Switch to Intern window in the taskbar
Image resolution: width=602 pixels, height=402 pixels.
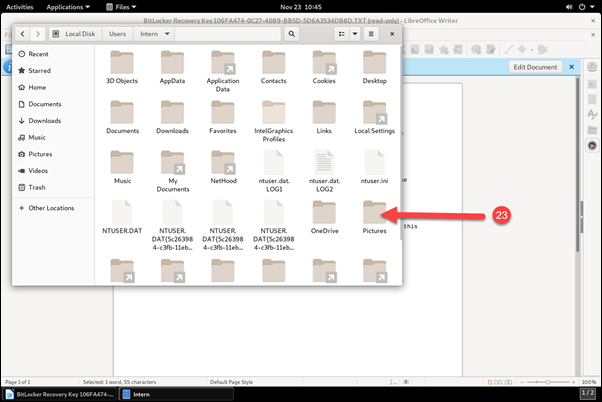click(x=176, y=394)
